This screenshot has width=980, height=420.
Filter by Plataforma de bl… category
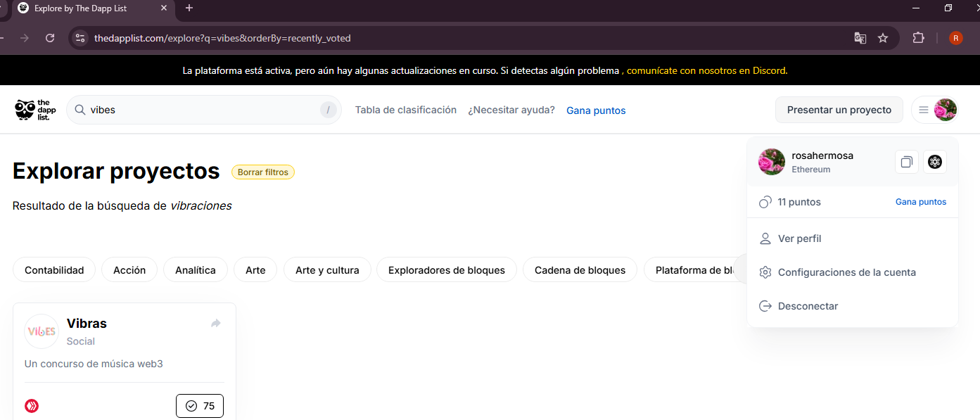pyautogui.click(x=695, y=270)
